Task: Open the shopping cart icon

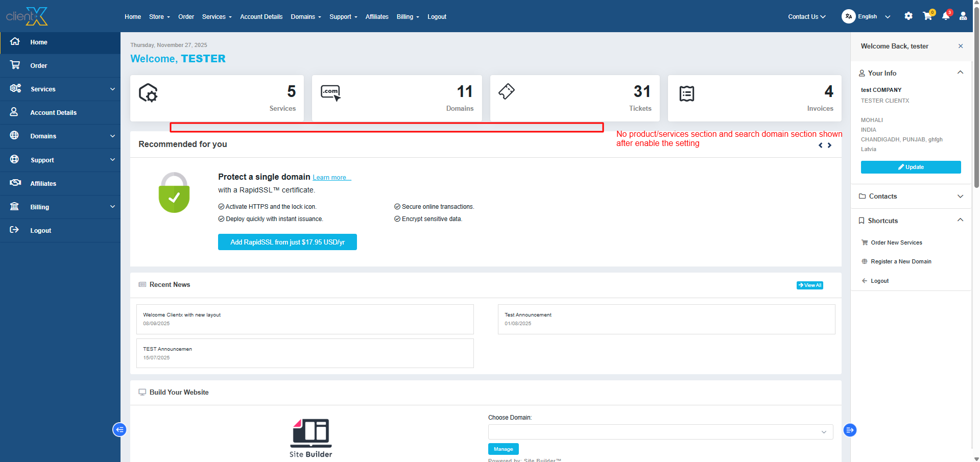Action: point(927,16)
